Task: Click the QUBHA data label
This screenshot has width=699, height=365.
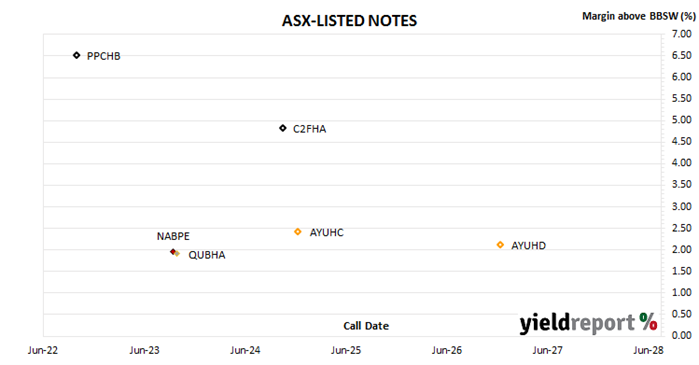Action: 207,255
